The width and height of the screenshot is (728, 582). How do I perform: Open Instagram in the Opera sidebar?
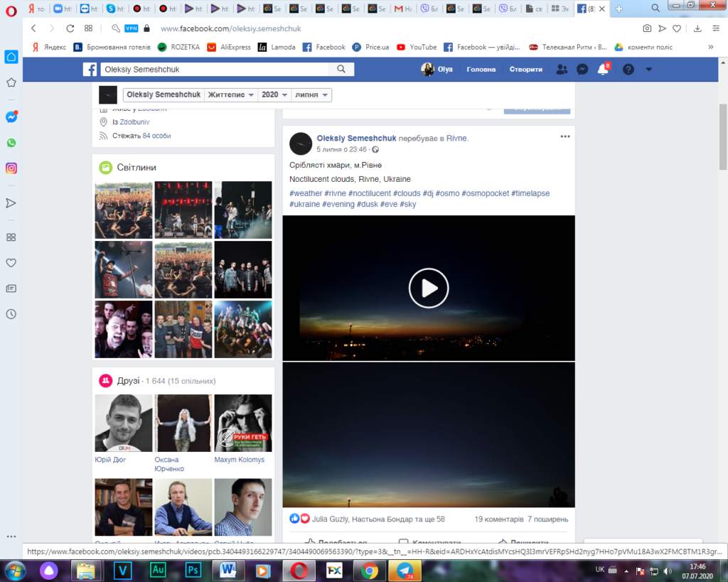tap(11, 168)
